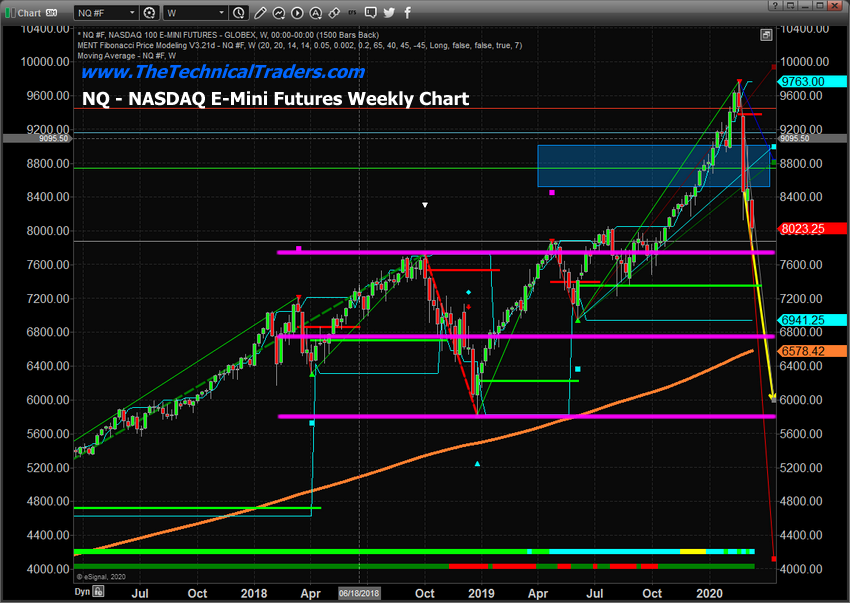Image resolution: width=850 pixels, height=603 pixels.
Task: Open the time template clock icon
Action: (x=239, y=12)
